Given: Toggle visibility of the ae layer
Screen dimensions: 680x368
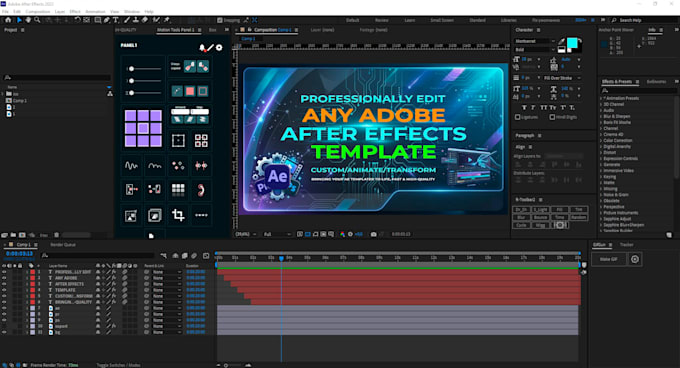Looking at the screenshot, I should click(x=4, y=308).
